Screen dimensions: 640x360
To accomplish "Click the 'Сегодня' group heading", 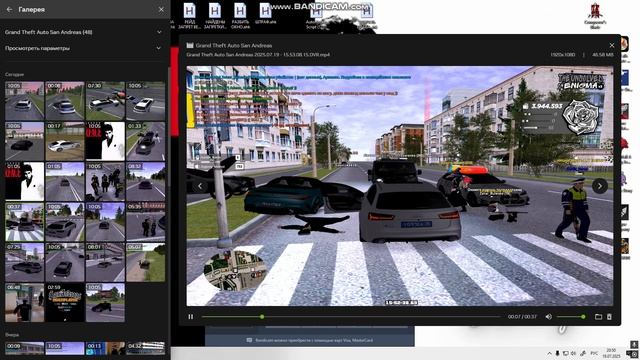I will pos(14,75).
